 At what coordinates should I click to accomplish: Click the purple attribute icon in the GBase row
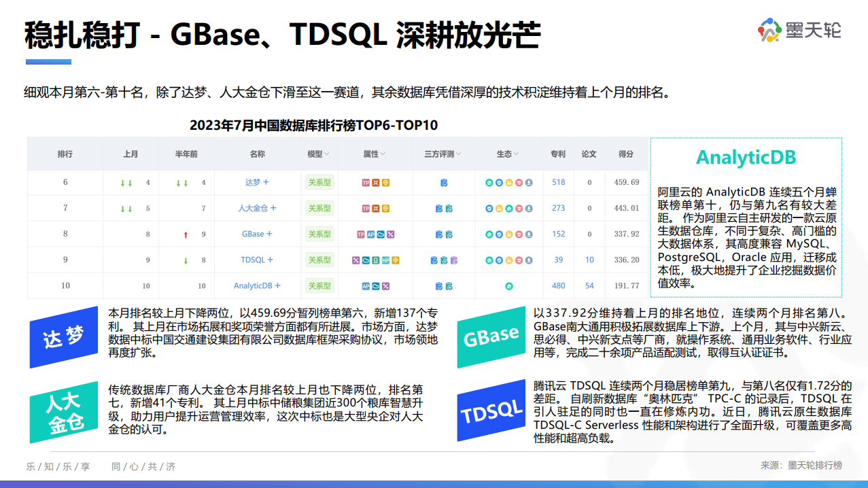tap(391, 234)
